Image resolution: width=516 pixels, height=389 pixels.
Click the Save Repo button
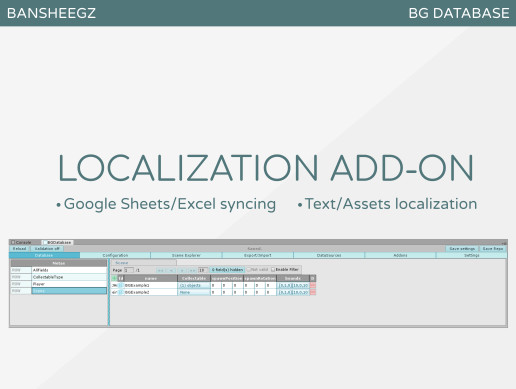(493, 249)
